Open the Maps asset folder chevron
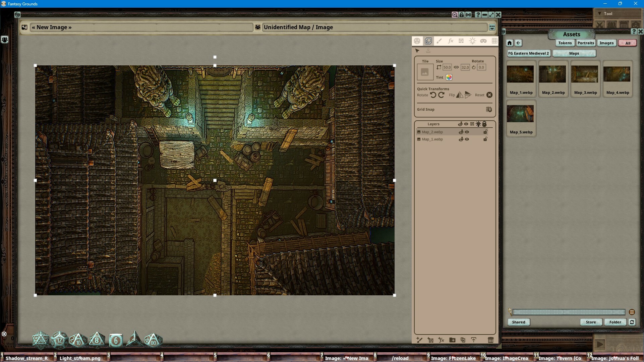This screenshot has height=362, width=644. (574, 53)
